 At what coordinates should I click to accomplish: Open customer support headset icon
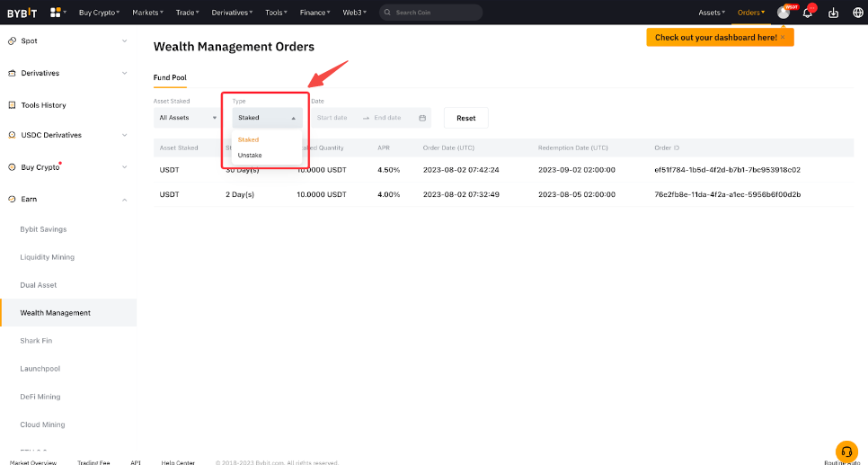point(846,452)
